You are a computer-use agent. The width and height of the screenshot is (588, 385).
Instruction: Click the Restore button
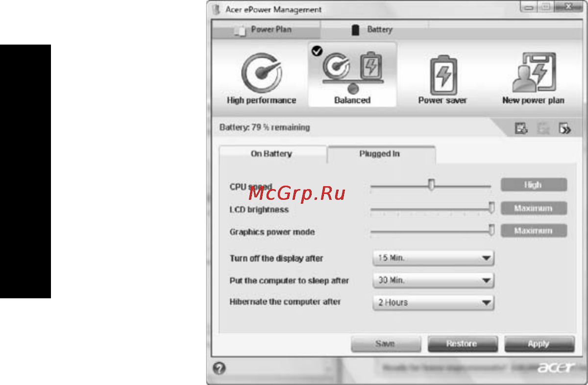pos(462,344)
